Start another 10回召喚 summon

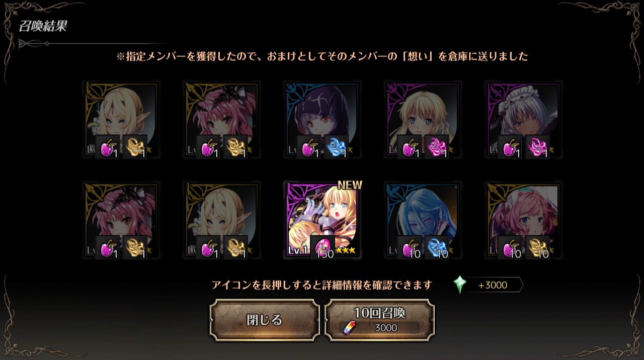pos(380,320)
